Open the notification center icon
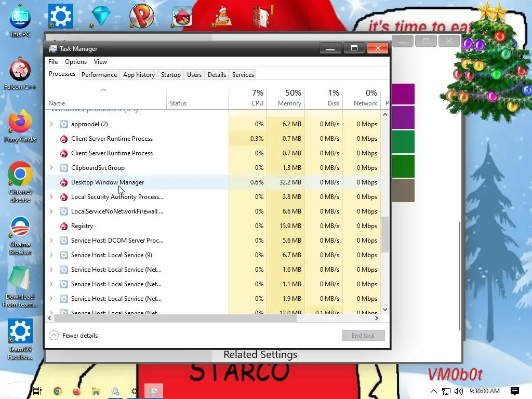The height and width of the screenshot is (399, 532). 515,391
